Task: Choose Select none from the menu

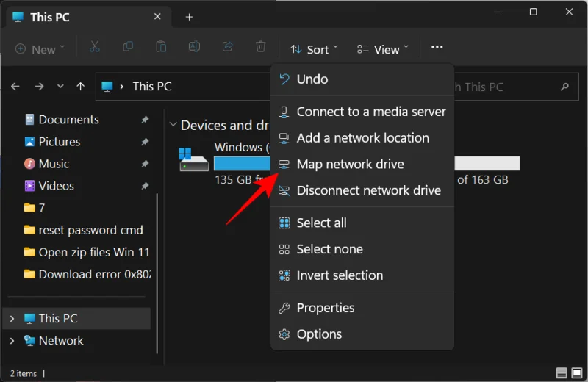Action: (x=362, y=249)
